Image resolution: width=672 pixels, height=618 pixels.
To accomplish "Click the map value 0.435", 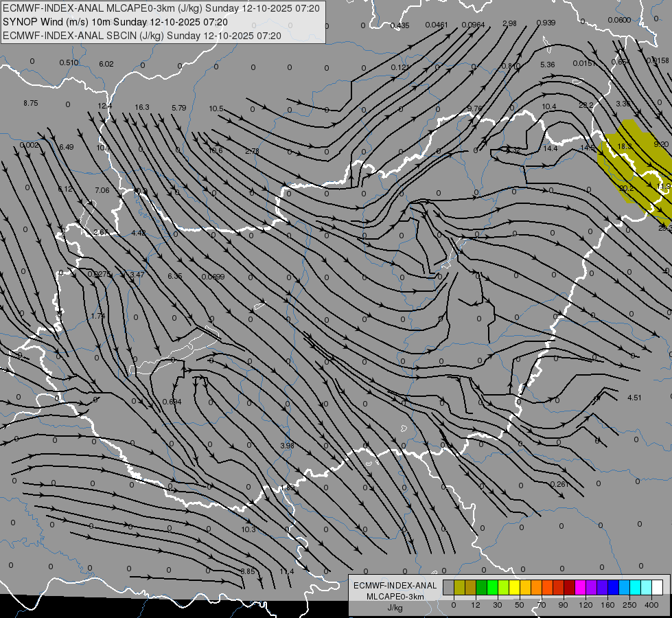I will 400,25.
